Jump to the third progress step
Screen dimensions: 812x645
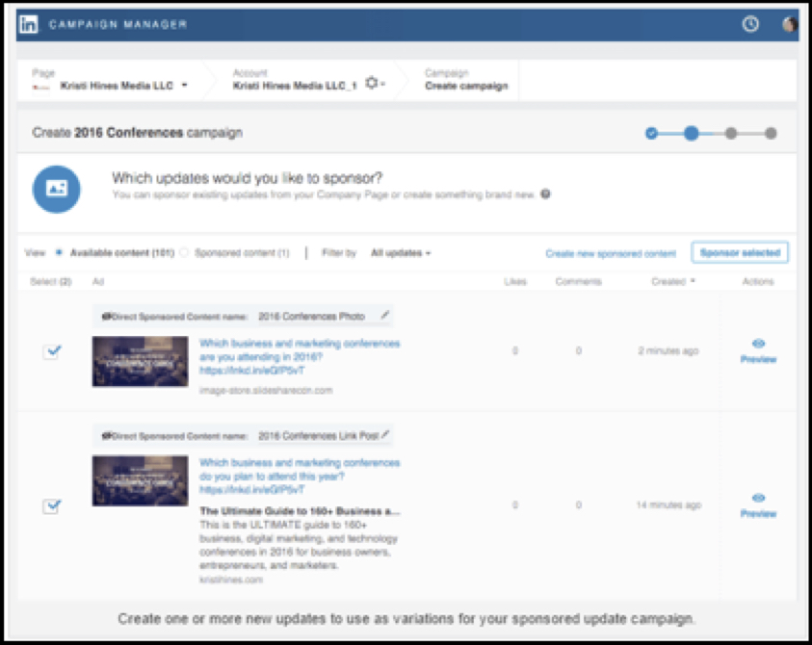coord(731,134)
